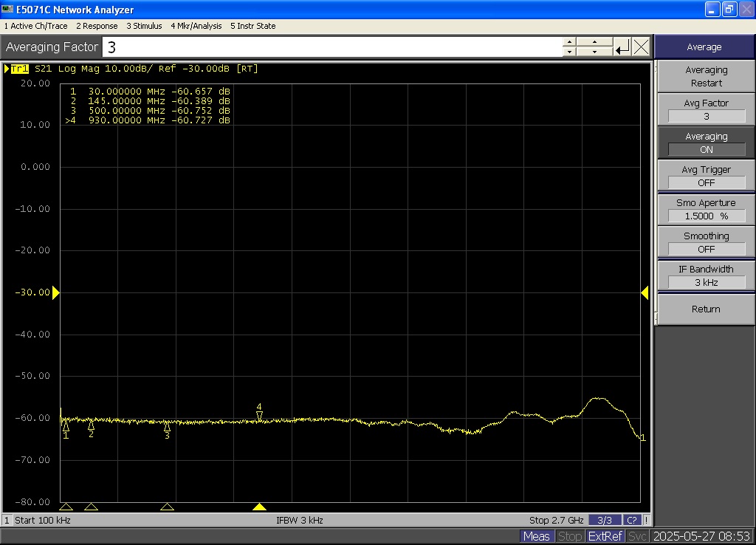The image size is (756, 545).
Task: Open the Response menu
Action: [x=97, y=26]
